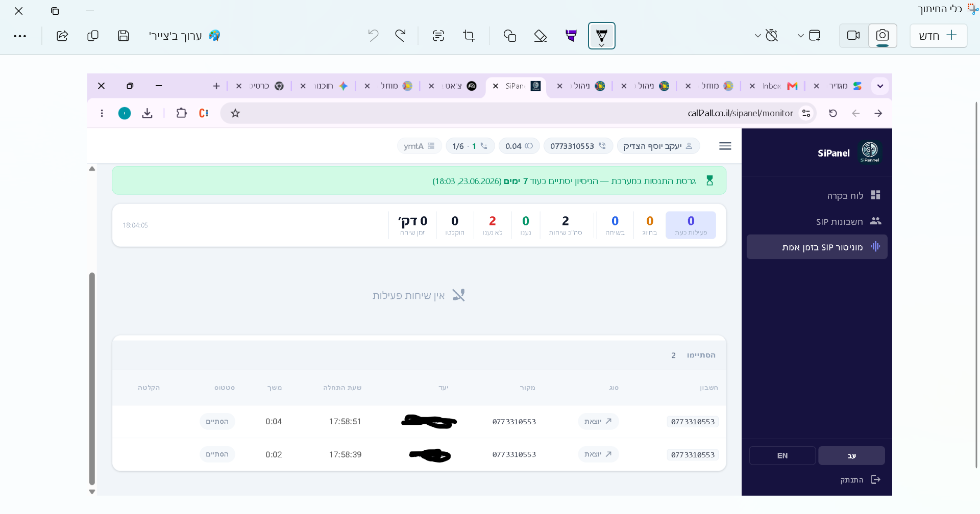Viewport: 980px width, 514px height.
Task: Bookmark the page with the star icon
Action: click(235, 113)
